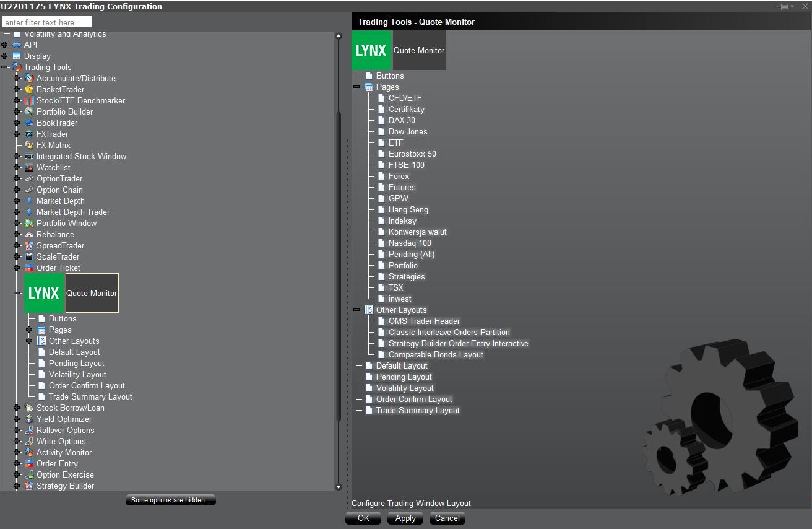Click the Order Ticket icon
The image size is (812, 529).
click(28, 268)
